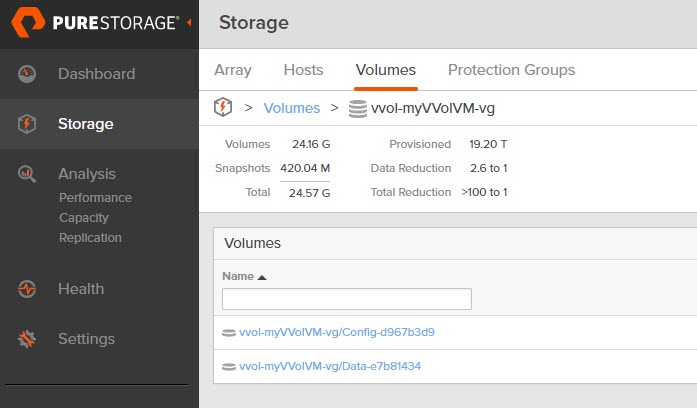Switch to the Array tab
The height and width of the screenshot is (408, 697).
tap(233, 70)
